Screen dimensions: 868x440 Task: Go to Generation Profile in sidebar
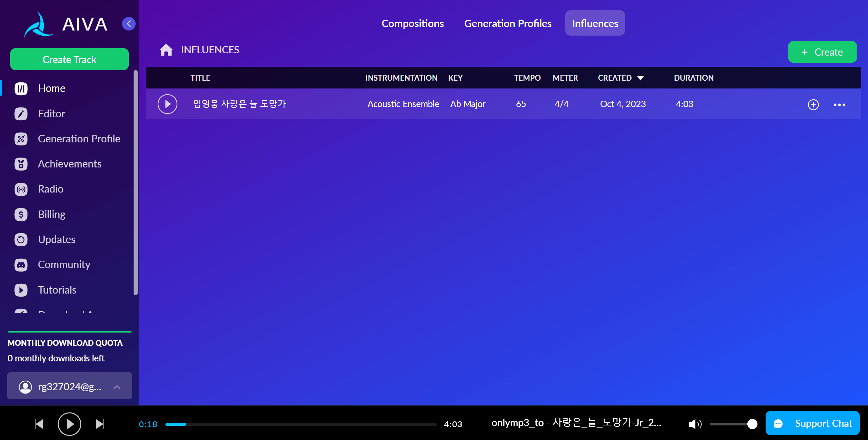coord(79,139)
